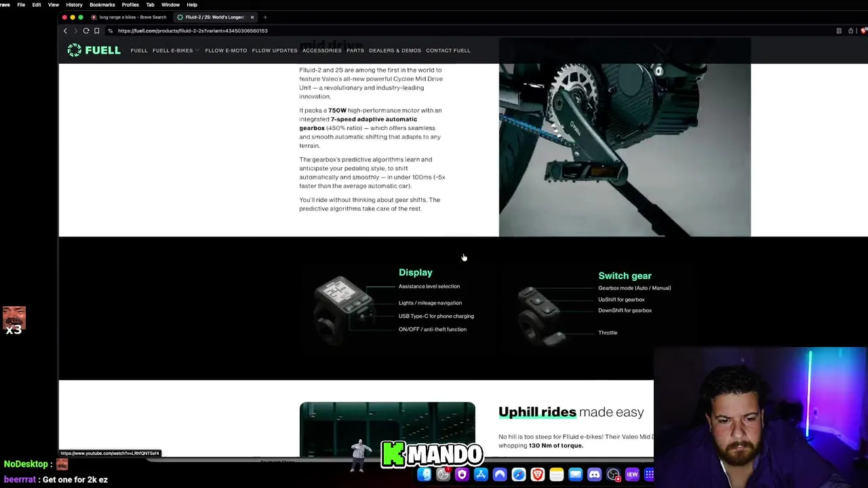
Task: Open the grid launcher dock icon
Action: (x=648, y=474)
